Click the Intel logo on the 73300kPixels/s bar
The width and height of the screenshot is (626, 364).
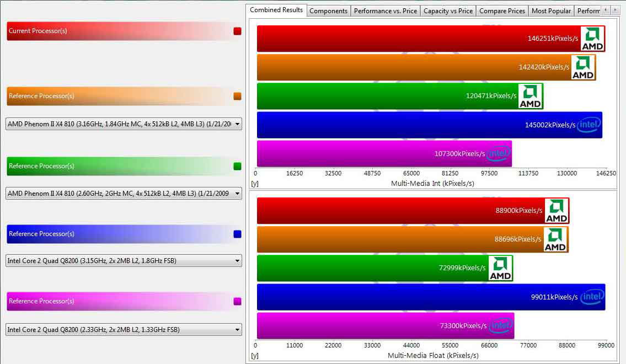tap(501, 326)
